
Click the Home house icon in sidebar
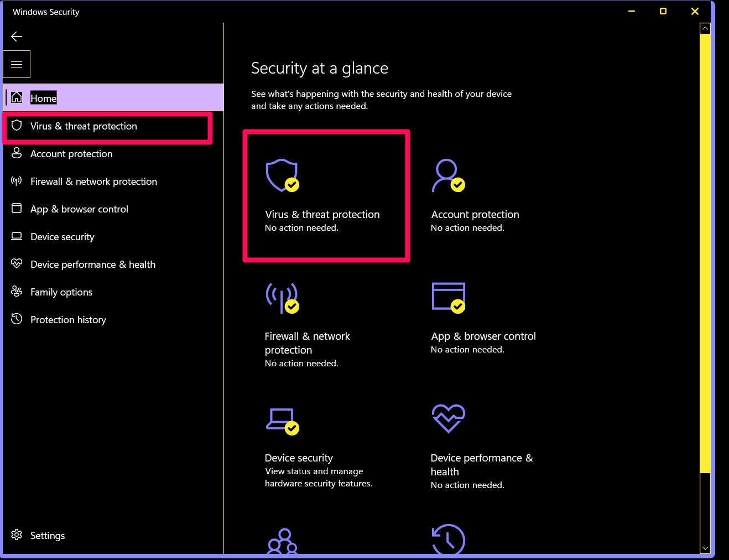17,97
